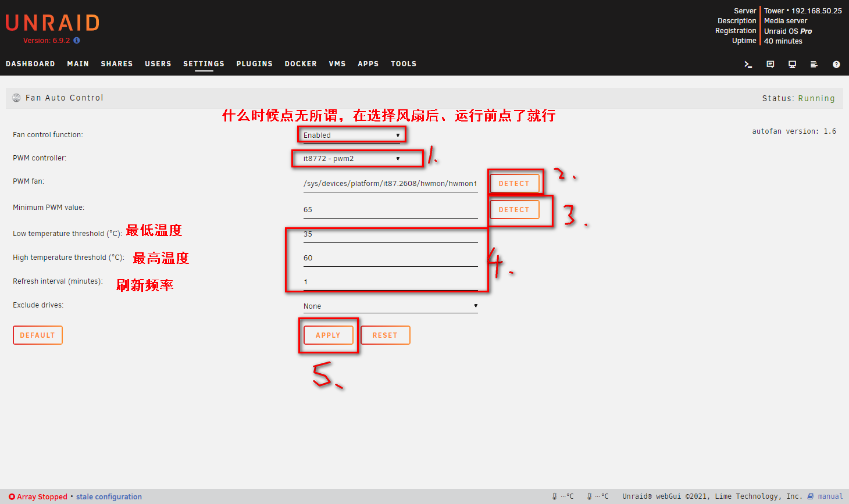
Task: Click Detect button next to PWM fan
Action: click(x=514, y=184)
